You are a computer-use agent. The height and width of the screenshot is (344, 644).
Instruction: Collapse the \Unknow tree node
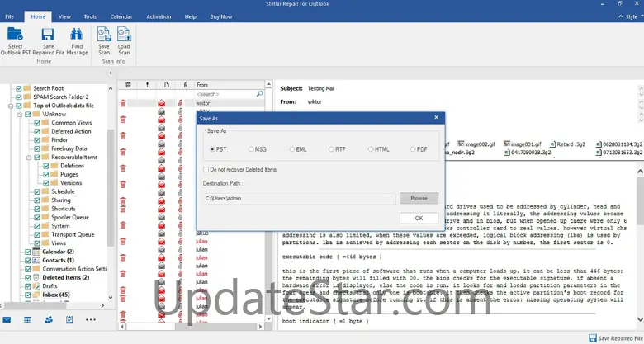20,115
